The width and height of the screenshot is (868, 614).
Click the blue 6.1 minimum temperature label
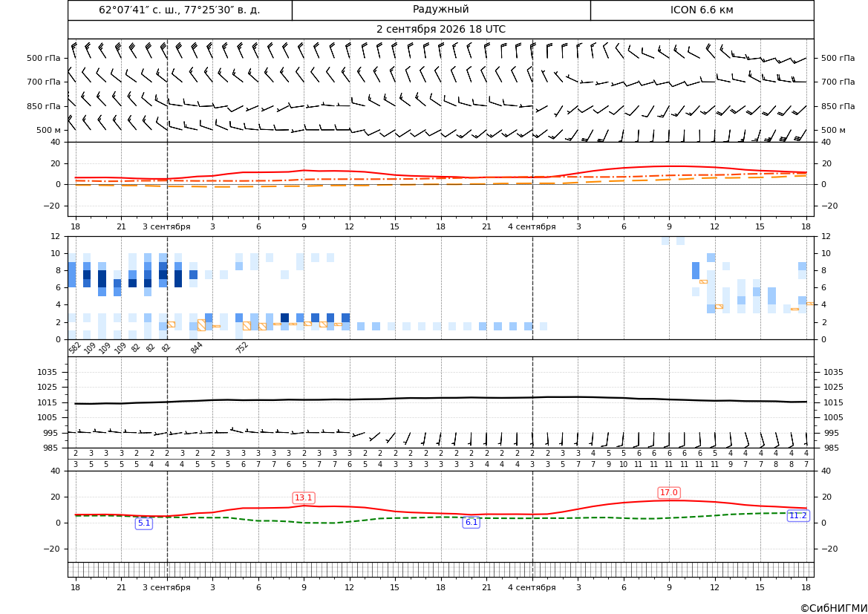click(471, 522)
